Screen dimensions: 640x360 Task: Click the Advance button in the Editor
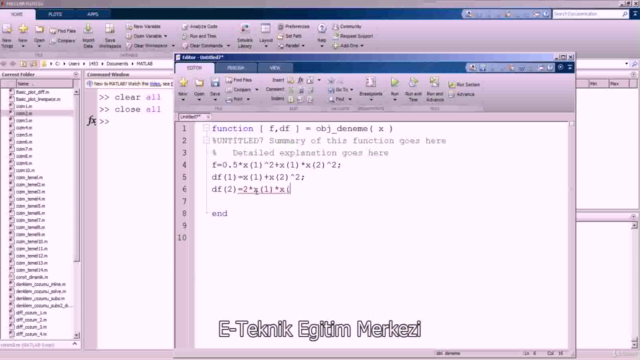(462, 94)
